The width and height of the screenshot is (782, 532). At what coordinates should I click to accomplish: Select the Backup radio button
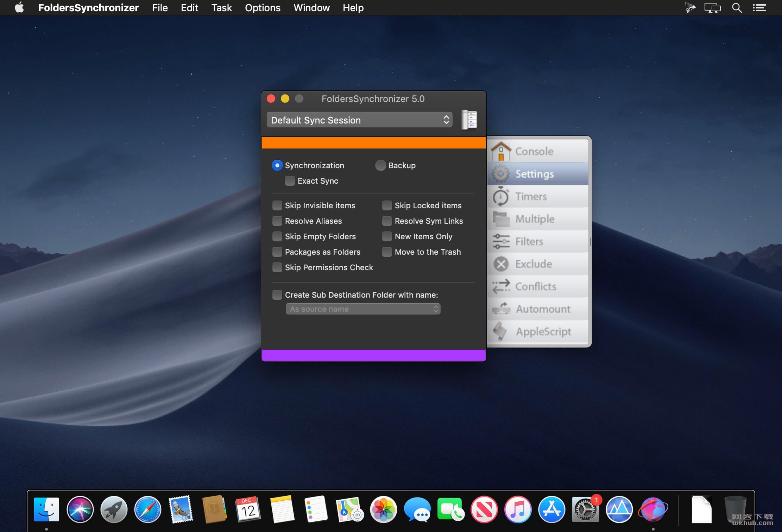[x=380, y=165]
